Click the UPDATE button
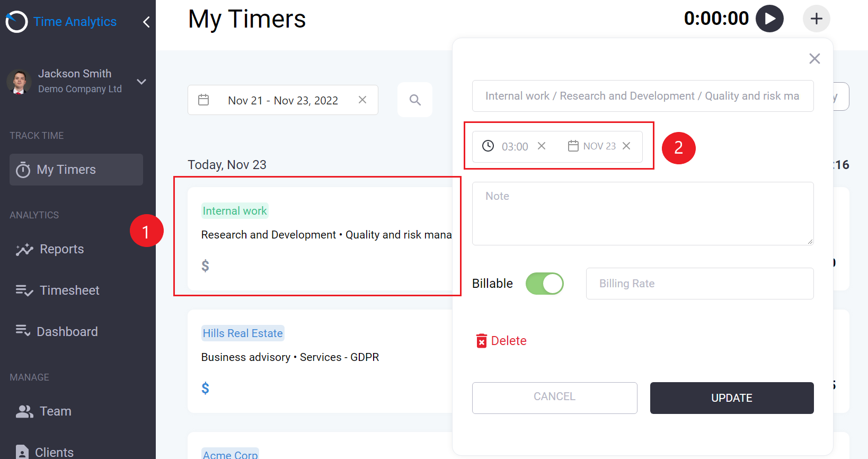 (732, 398)
